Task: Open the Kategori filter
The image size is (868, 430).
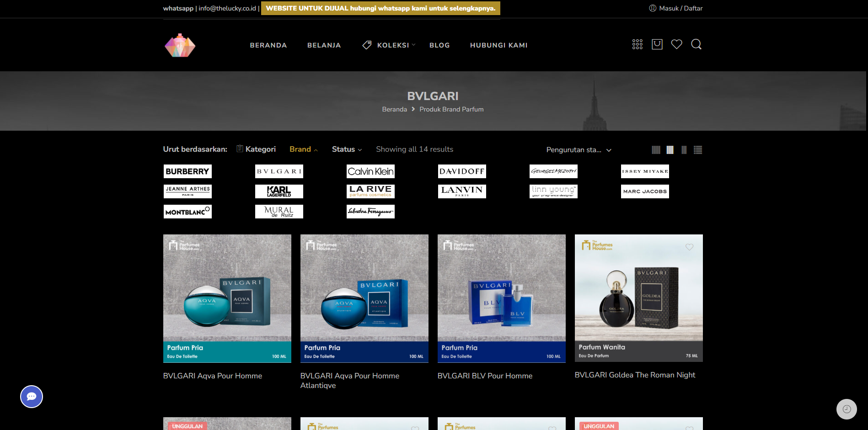Action: coord(256,149)
